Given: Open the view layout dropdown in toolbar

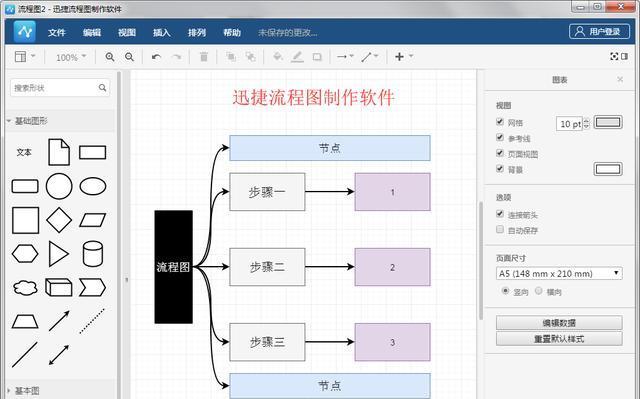Looking at the screenshot, I should click(x=24, y=57).
